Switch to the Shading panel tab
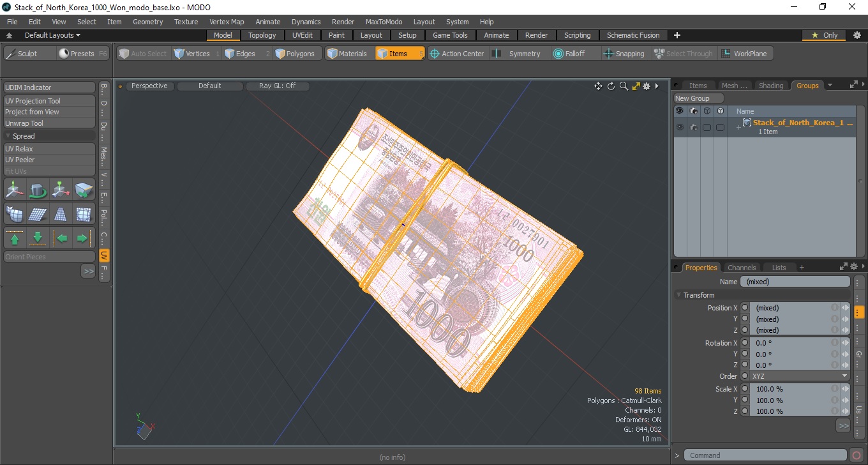The width and height of the screenshot is (868, 465). tap(770, 86)
